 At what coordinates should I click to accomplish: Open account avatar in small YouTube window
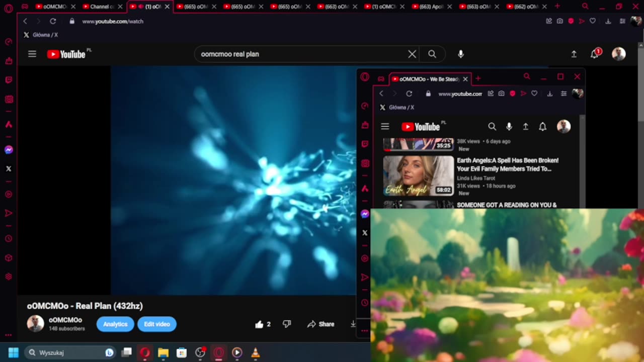tap(563, 127)
